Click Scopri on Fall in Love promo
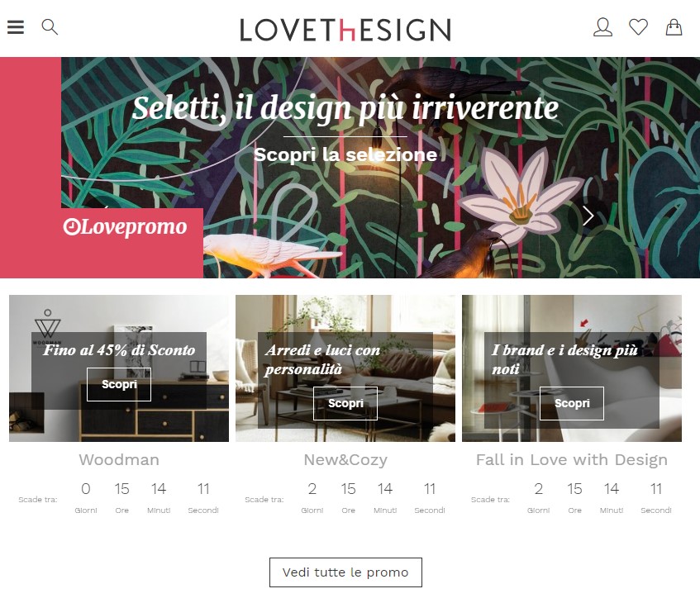Screen dimensions: 700x603 571,403
